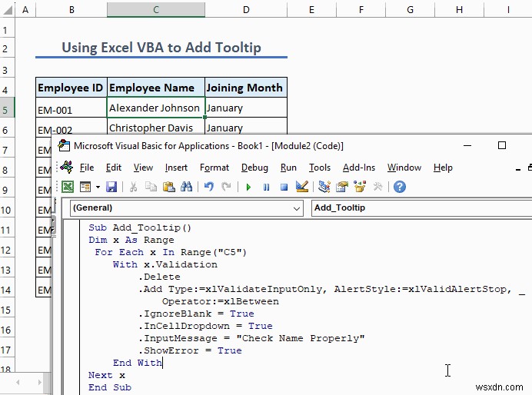Click the Toolbox icon

(377, 187)
